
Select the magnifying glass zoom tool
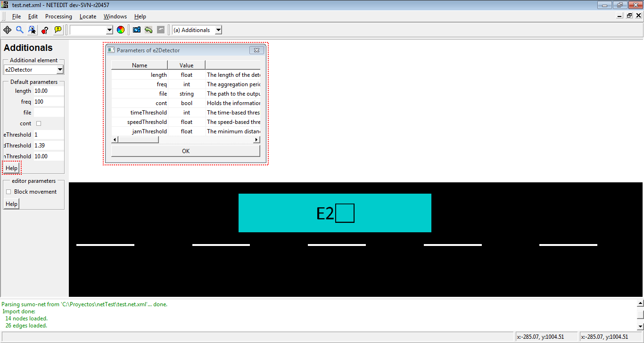(20, 30)
